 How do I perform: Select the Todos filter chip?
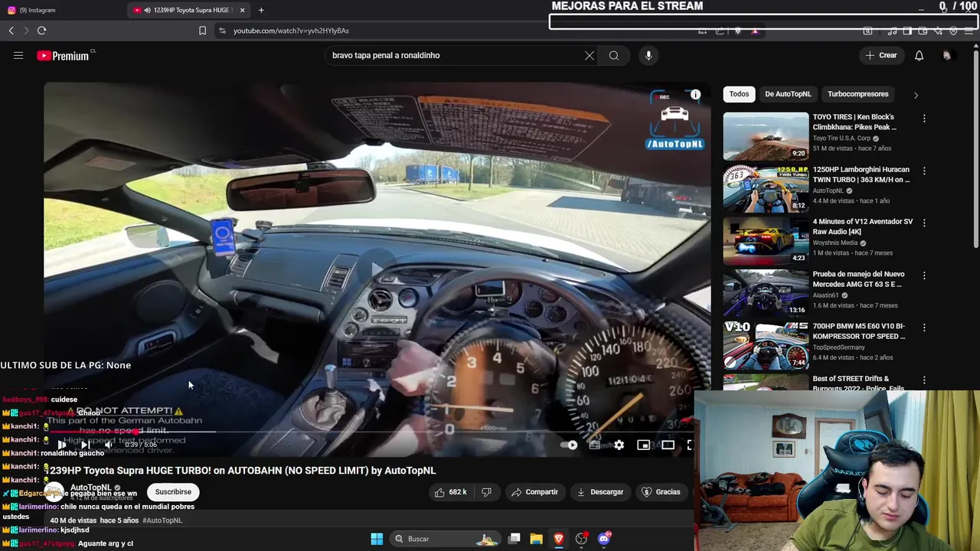click(x=739, y=94)
